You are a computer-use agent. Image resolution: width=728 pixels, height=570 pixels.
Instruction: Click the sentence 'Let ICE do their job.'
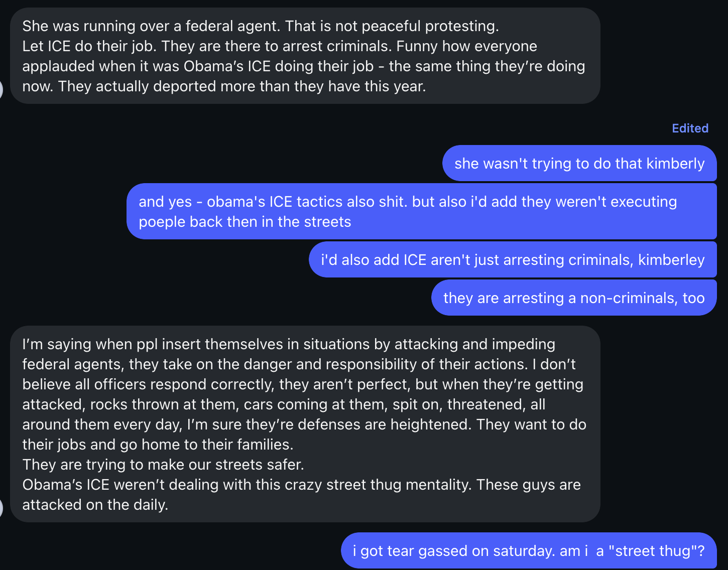click(x=90, y=46)
